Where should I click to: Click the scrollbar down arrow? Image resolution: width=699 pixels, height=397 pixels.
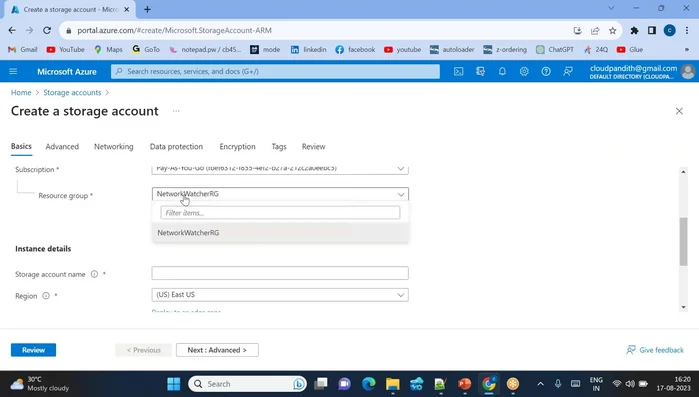[683, 307]
